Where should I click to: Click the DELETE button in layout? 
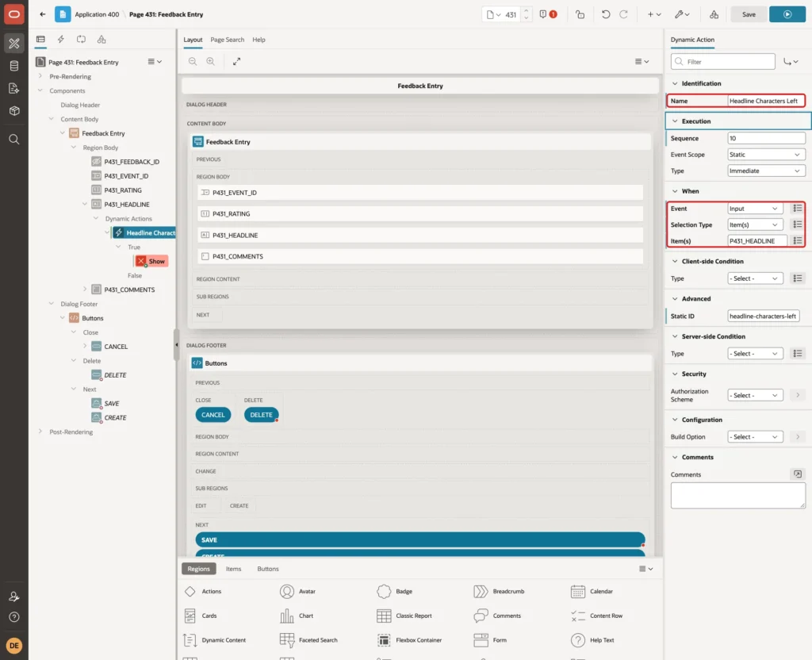coord(261,415)
